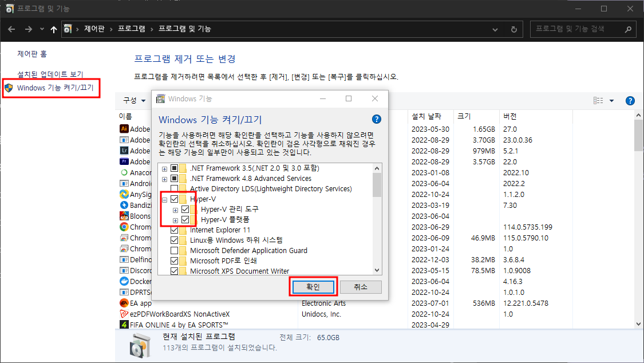The image size is (644, 363).
Task: Click 확인 button in Windows 기능 dialog
Action: point(313,287)
